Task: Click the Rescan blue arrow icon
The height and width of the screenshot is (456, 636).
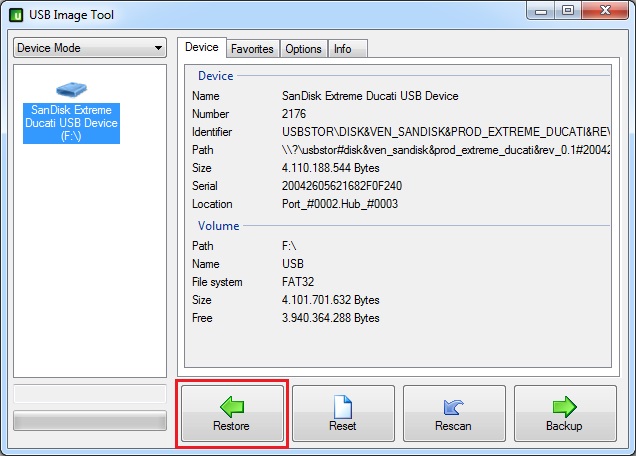Action: click(453, 407)
